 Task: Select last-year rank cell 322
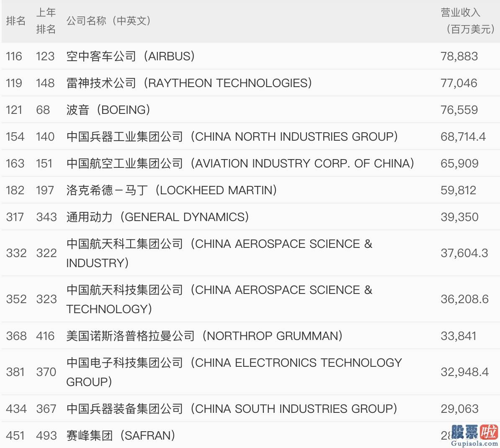[46, 253]
